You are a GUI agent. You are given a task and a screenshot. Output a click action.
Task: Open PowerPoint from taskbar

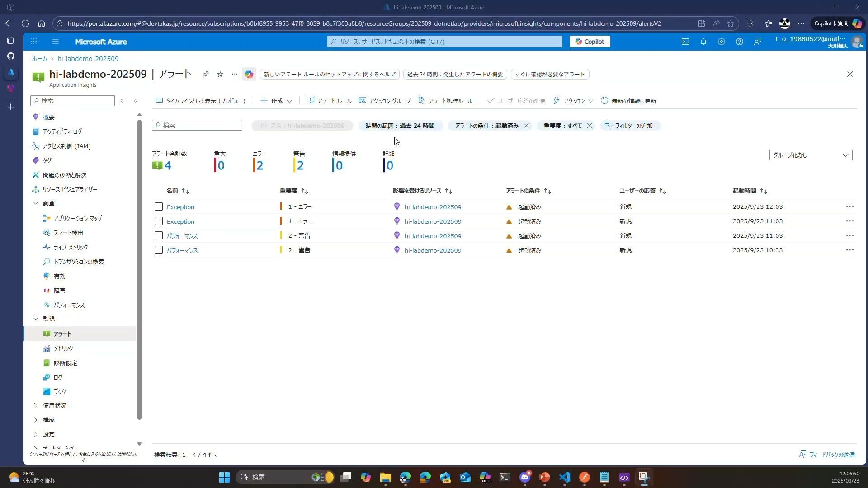click(545, 477)
